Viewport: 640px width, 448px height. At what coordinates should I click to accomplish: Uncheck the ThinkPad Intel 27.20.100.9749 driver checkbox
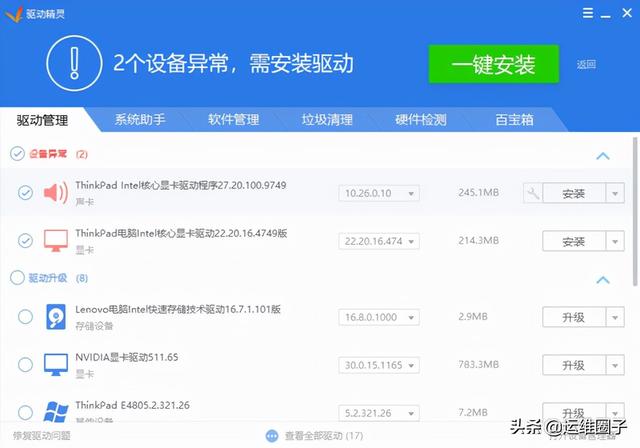25,193
